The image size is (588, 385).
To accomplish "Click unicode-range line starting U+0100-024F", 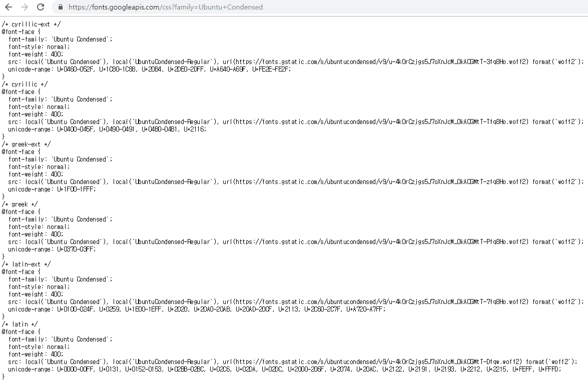I will tap(197, 309).
